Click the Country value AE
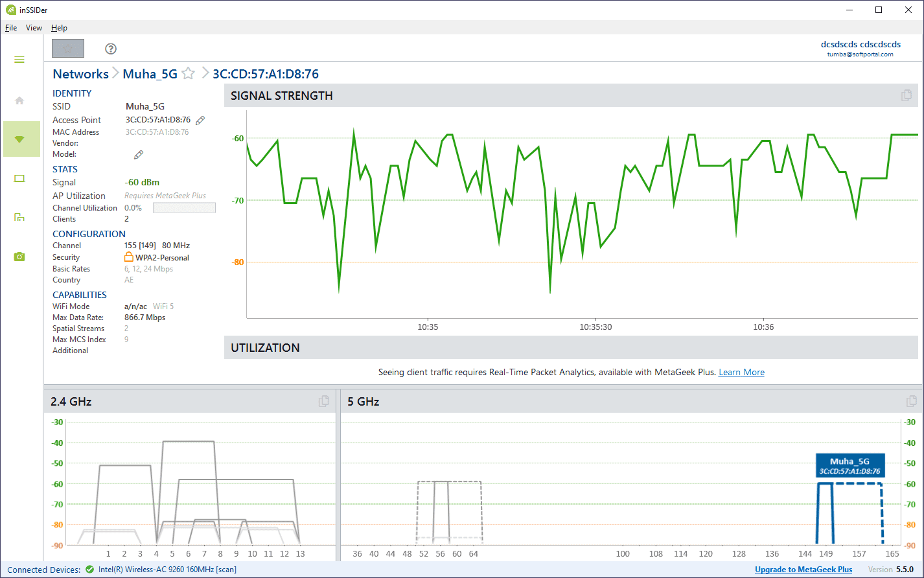924x578 pixels. pos(129,280)
